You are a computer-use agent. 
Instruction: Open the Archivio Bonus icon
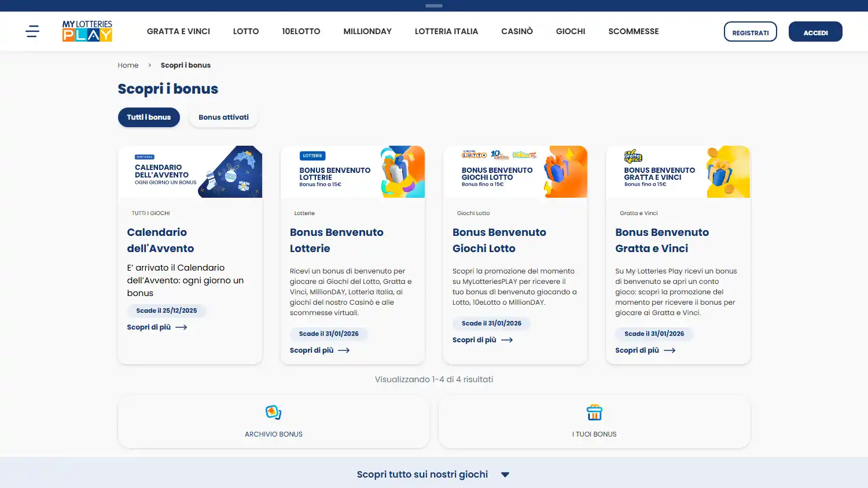pyautogui.click(x=273, y=412)
